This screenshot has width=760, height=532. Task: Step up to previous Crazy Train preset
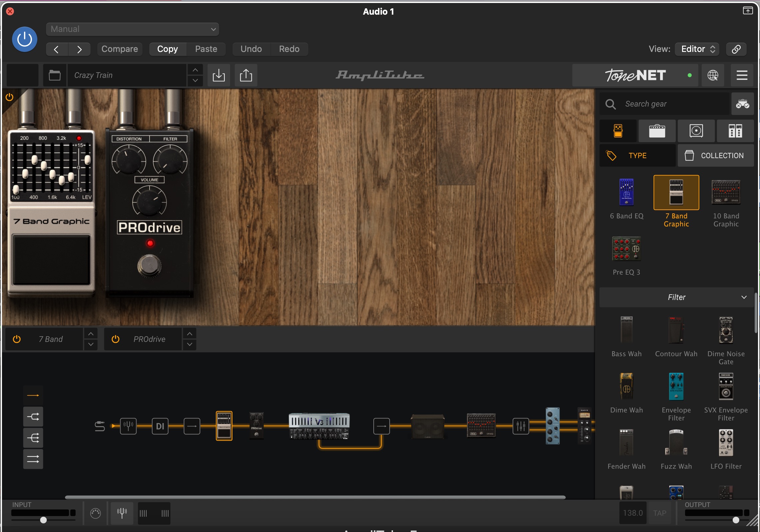(195, 70)
